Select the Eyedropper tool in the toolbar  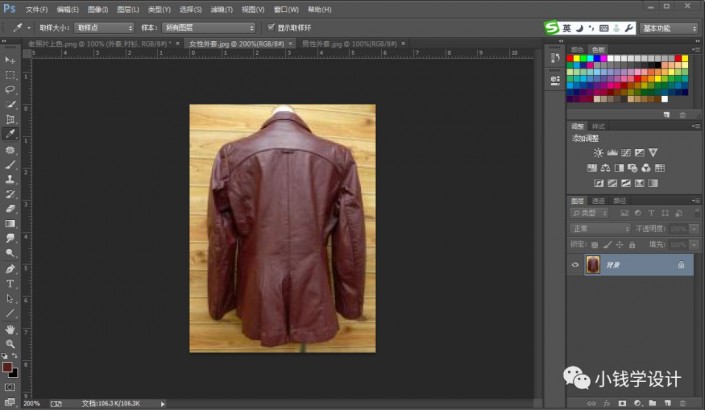pos(10,133)
